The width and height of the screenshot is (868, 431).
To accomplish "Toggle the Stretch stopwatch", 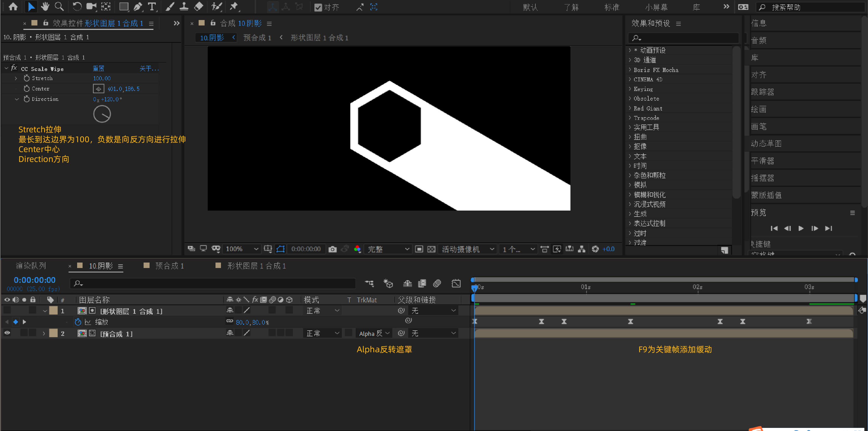I will tap(27, 78).
